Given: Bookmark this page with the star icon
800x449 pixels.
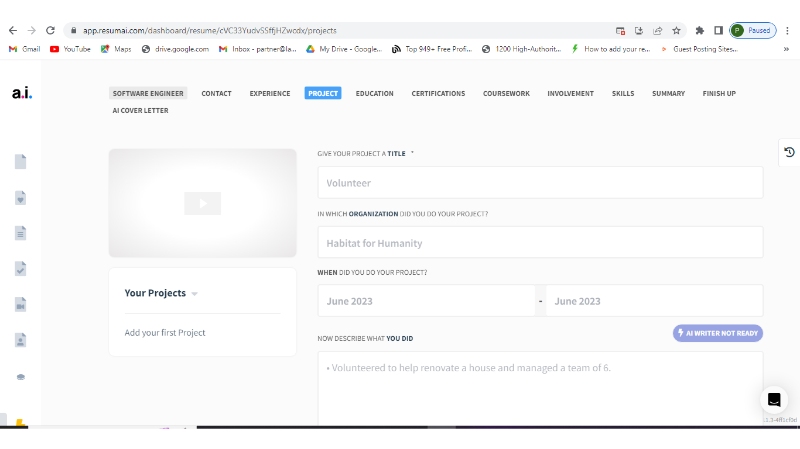Looking at the screenshot, I should [x=676, y=31].
